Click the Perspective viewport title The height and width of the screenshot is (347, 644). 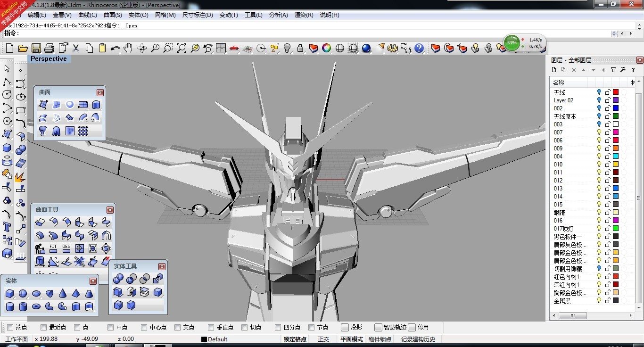(49, 59)
